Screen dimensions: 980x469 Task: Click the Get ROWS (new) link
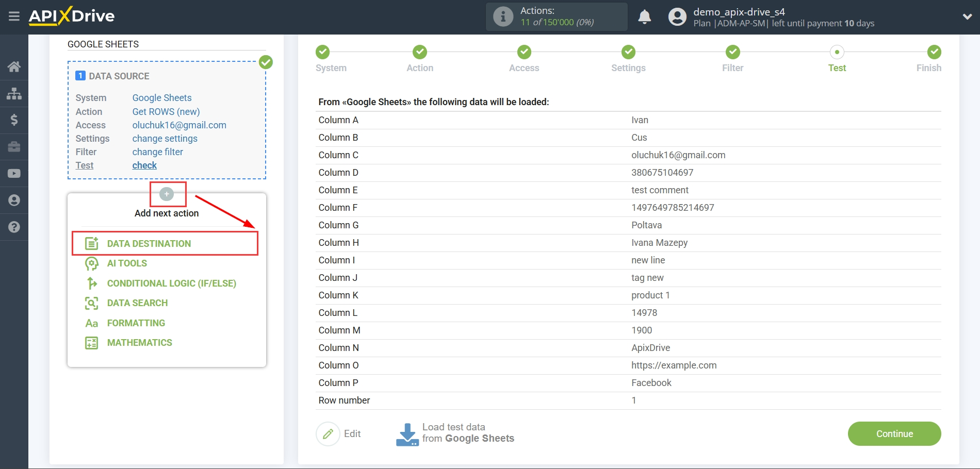(166, 112)
